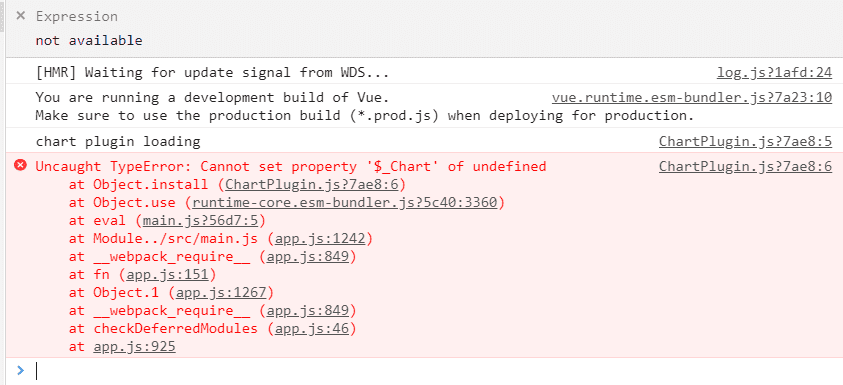
Task: Open vue.runtime.esm-bundler.js?7a23:10 link
Action: click(x=692, y=98)
